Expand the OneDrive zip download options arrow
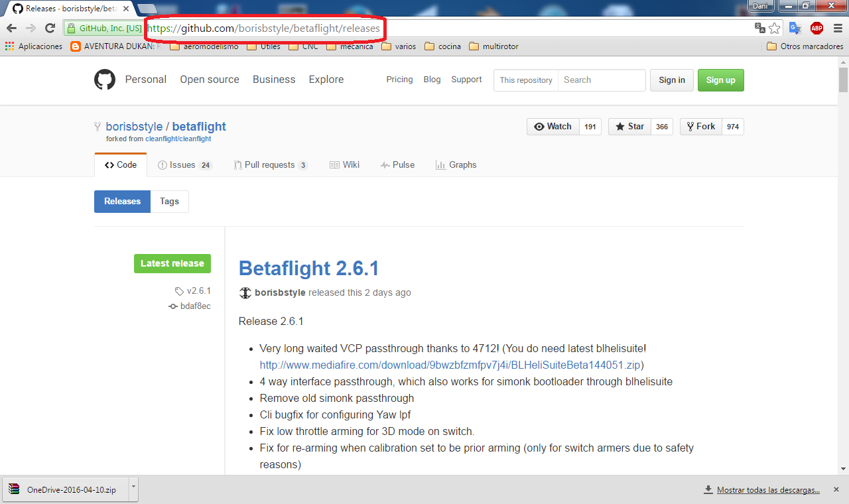849x504 pixels. (133, 490)
